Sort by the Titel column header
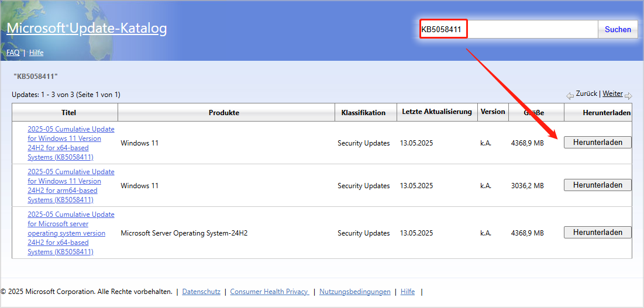This screenshot has width=644, height=308. (68, 112)
